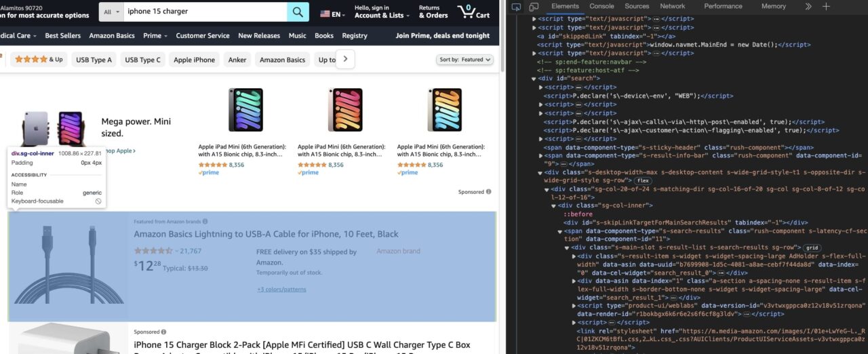Open the All departments search dropdown

(112, 12)
